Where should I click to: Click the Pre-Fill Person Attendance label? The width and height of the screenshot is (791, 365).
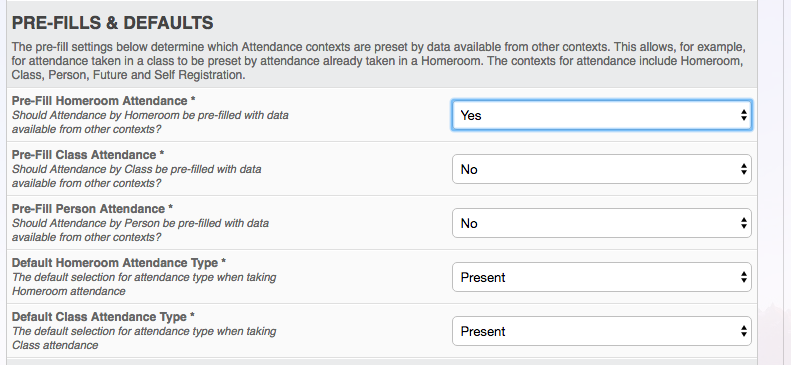pyautogui.click(x=88, y=209)
